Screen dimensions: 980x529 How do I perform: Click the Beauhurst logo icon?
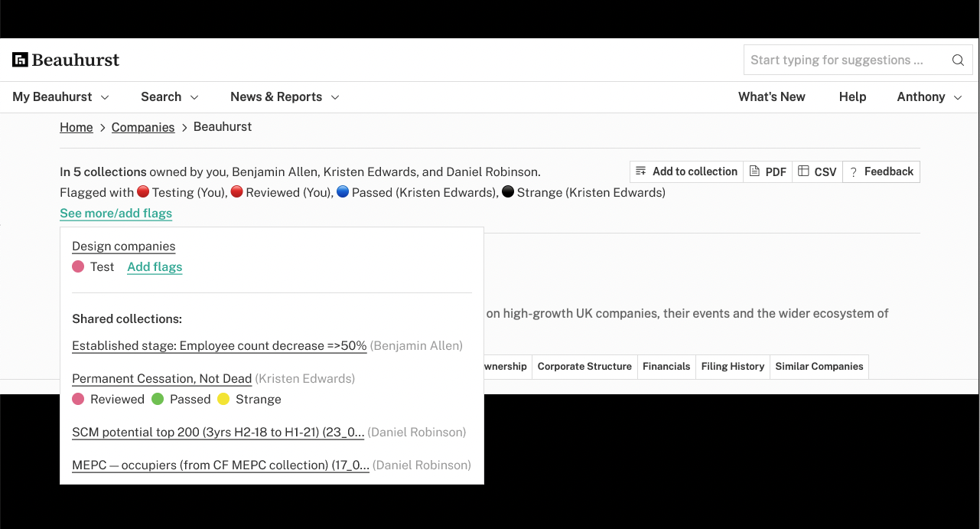[x=20, y=60]
